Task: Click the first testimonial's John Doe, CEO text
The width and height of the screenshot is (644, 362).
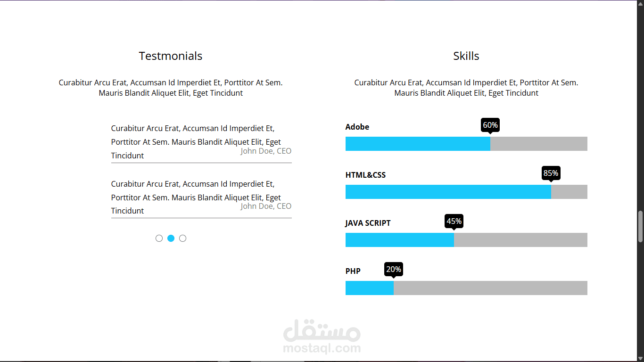Action: coord(266,151)
